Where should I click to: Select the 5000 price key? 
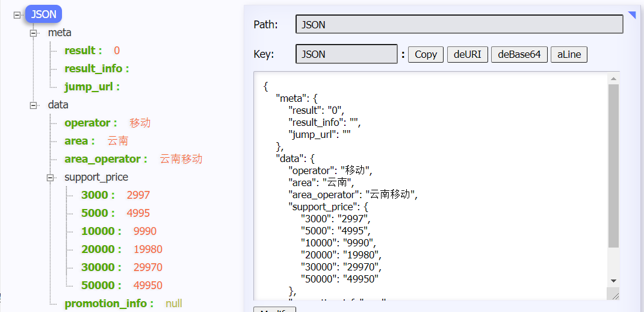point(98,213)
